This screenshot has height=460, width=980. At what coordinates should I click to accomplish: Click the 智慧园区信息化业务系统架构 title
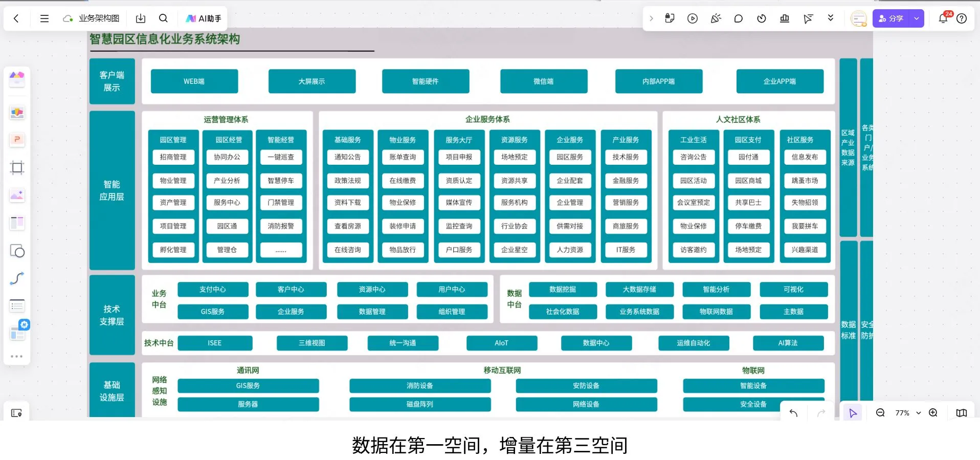(x=165, y=39)
